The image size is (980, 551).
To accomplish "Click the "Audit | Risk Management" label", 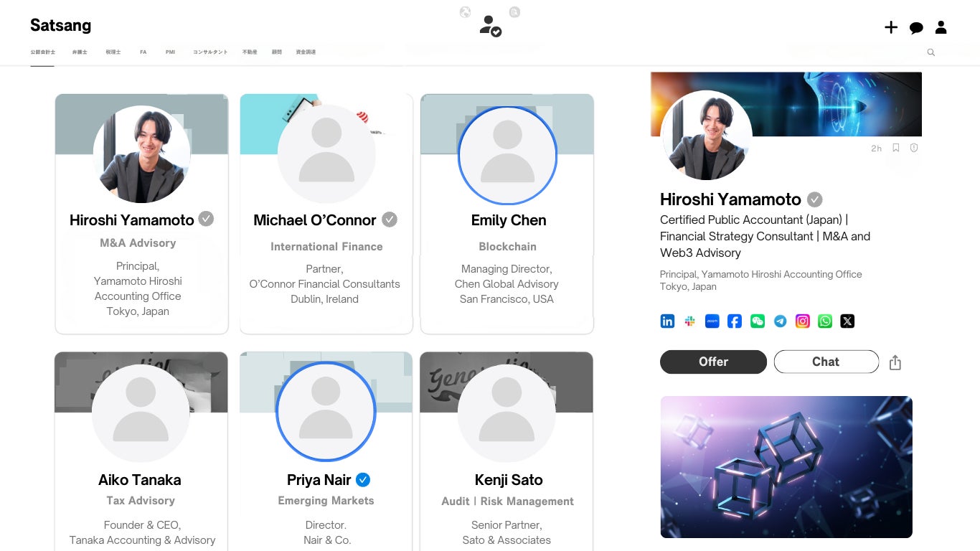I will pos(508,501).
